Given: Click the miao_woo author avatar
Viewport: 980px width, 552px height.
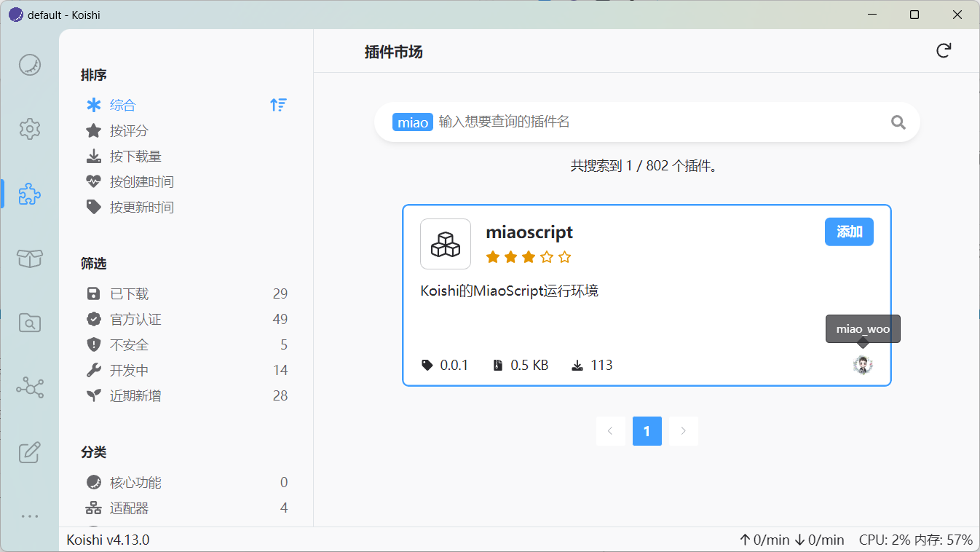Looking at the screenshot, I should (x=863, y=366).
